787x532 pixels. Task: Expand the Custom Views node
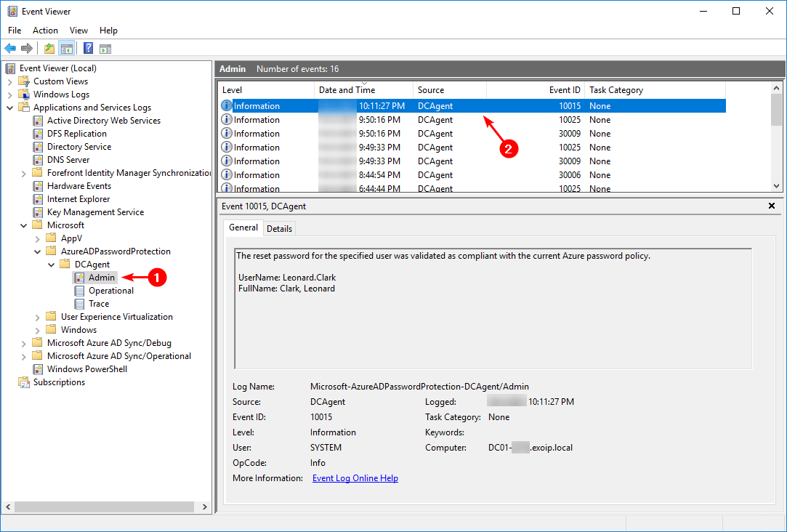pyautogui.click(x=10, y=81)
